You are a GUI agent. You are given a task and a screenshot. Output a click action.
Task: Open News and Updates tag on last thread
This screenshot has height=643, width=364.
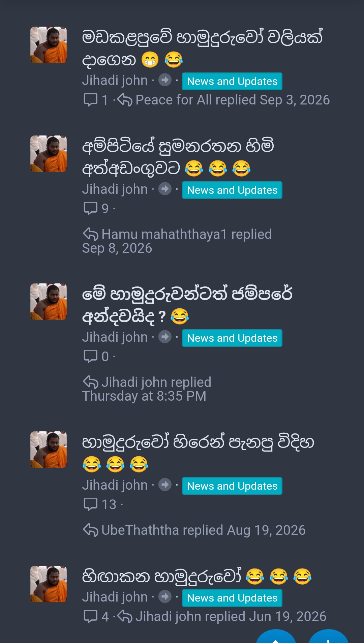coord(232,598)
